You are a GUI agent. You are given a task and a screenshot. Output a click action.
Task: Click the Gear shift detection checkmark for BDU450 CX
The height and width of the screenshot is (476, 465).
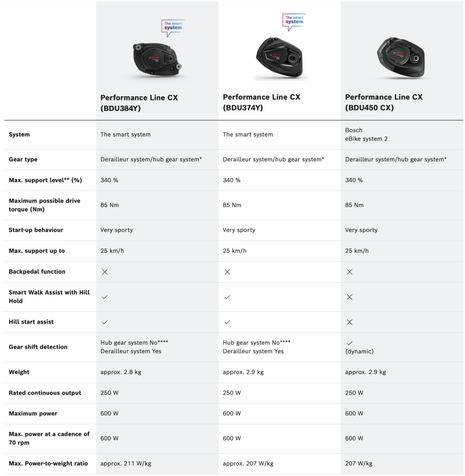pos(349,343)
